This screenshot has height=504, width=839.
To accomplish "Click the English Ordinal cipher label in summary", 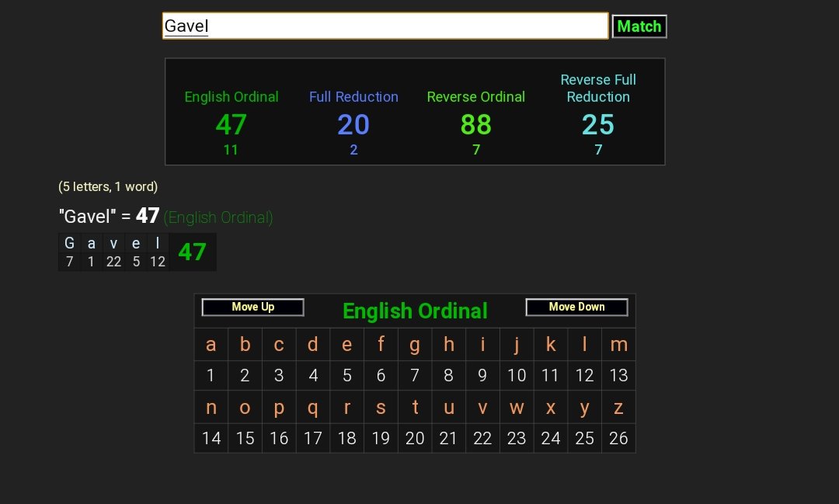I will pyautogui.click(x=232, y=97).
